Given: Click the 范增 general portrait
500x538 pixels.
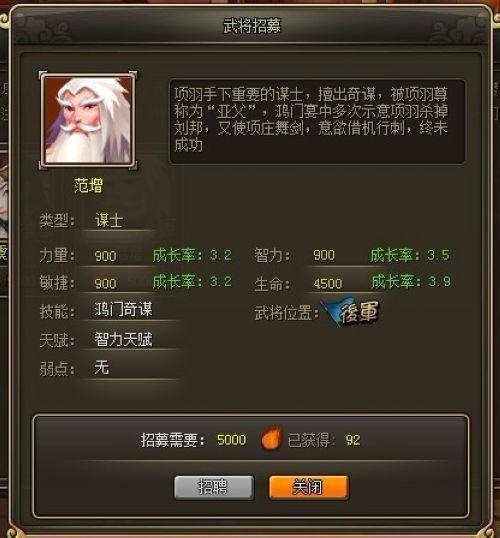Looking at the screenshot, I should (x=88, y=120).
